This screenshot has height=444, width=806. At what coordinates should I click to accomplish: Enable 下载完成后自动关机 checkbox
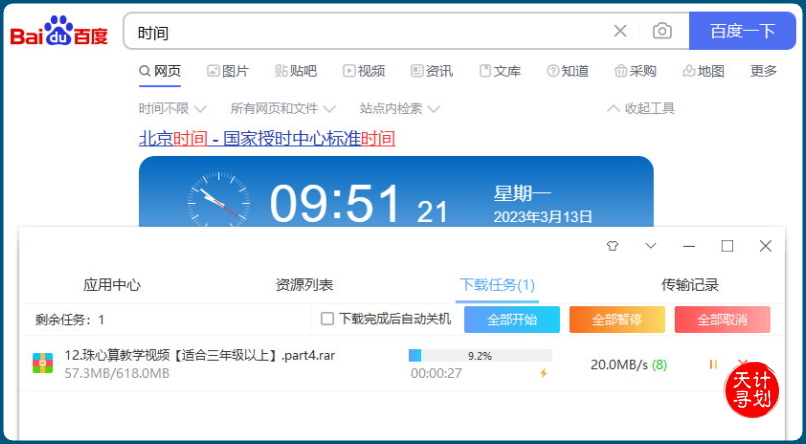point(327,319)
